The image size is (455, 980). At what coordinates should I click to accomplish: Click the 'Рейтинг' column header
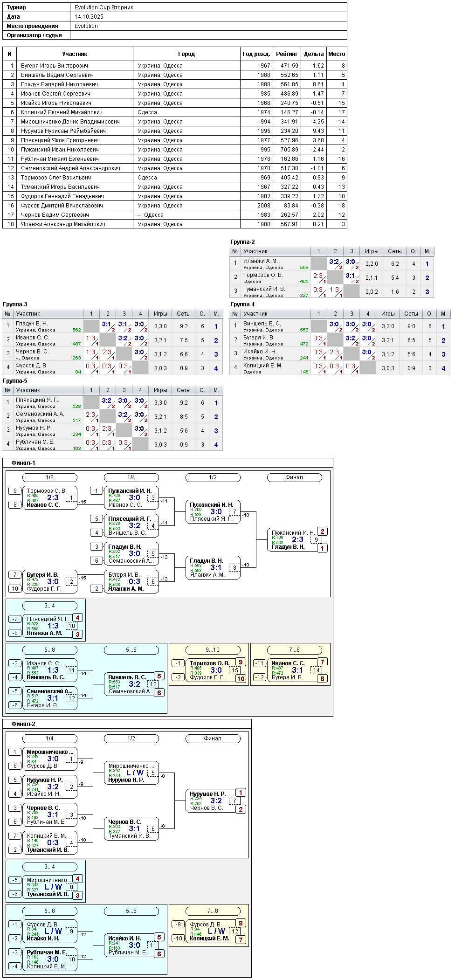tap(287, 54)
